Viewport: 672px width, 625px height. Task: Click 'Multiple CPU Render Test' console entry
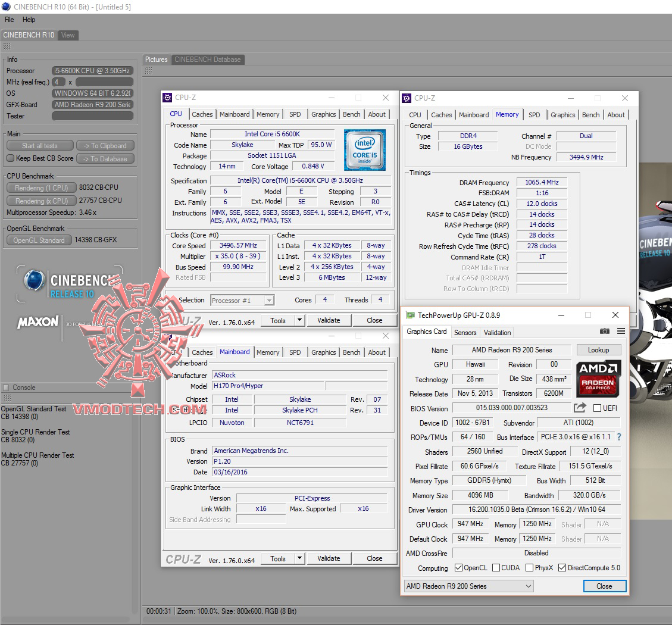pyautogui.click(x=37, y=455)
